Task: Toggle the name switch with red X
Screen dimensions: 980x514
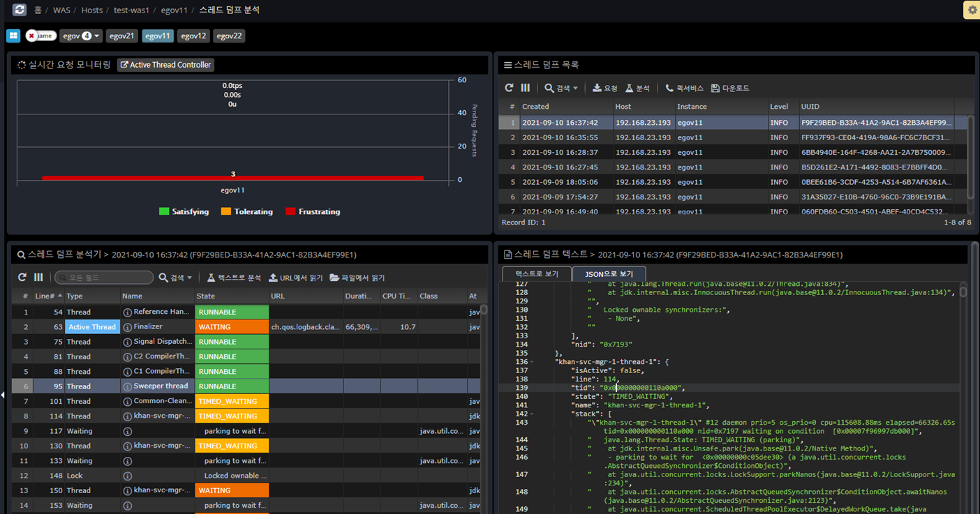Action: (x=40, y=36)
